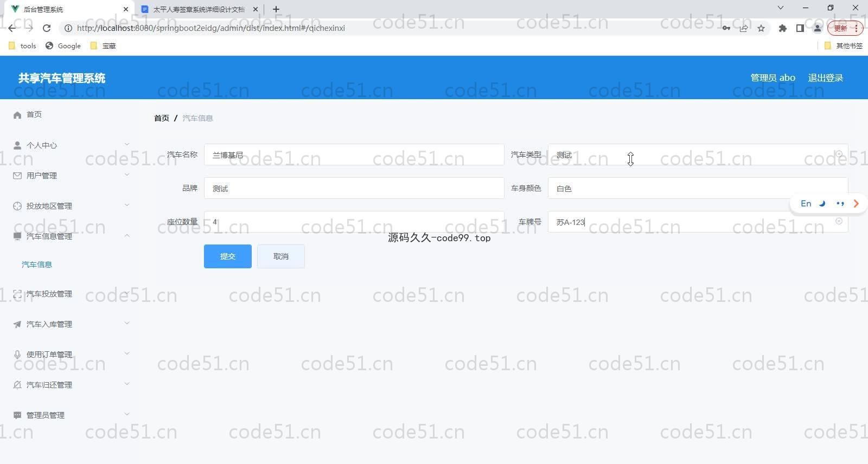
Task: Click the icon next to 投放地区管理
Action: 17,206
